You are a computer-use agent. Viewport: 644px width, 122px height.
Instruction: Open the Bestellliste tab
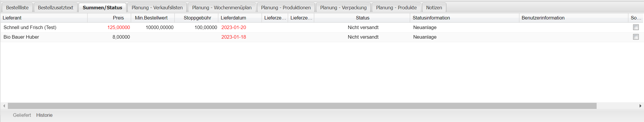[17, 8]
